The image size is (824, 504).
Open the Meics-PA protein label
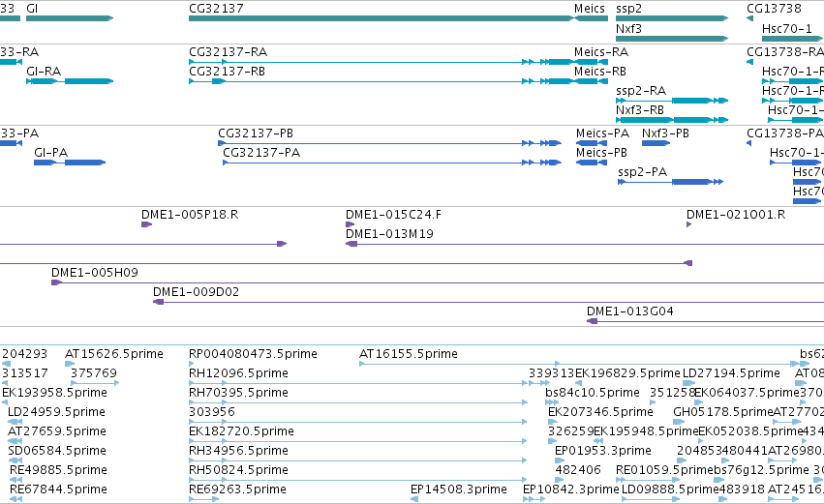(x=603, y=133)
